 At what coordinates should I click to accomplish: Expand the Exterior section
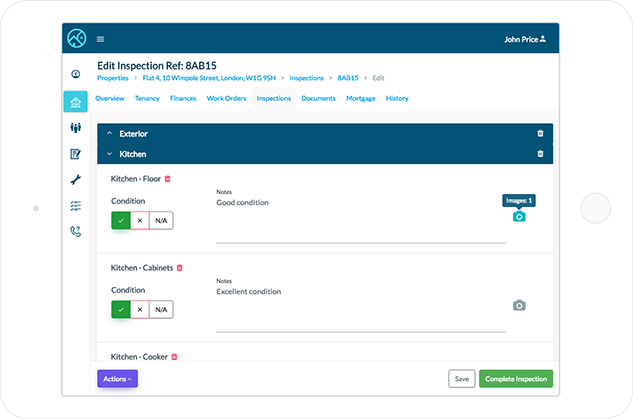point(109,133)
